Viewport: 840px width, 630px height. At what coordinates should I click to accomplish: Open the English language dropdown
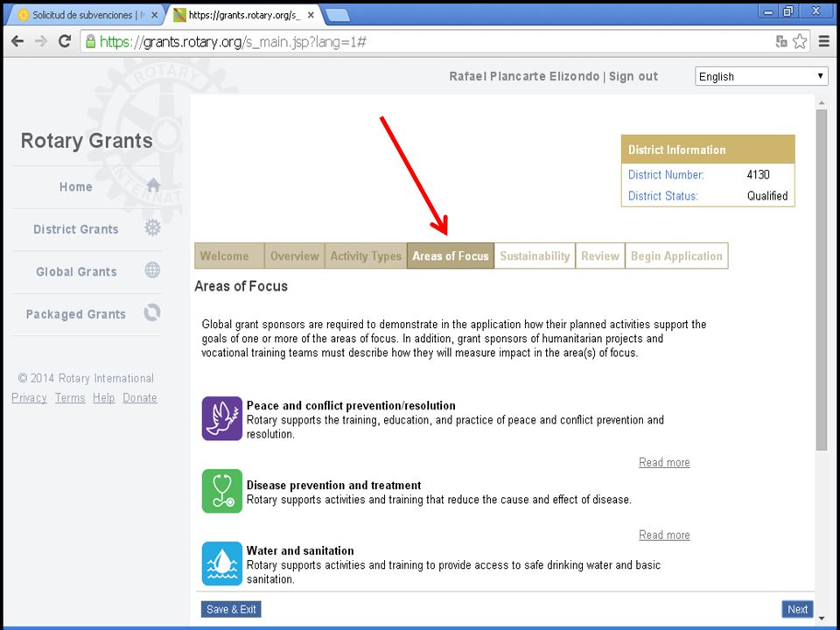[761, 76]
